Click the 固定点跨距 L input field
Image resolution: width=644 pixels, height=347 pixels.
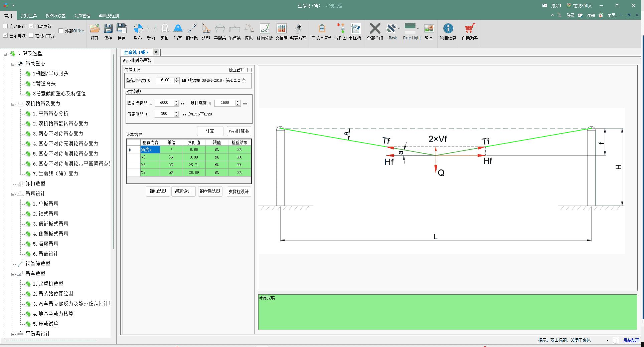coord(164,103)
